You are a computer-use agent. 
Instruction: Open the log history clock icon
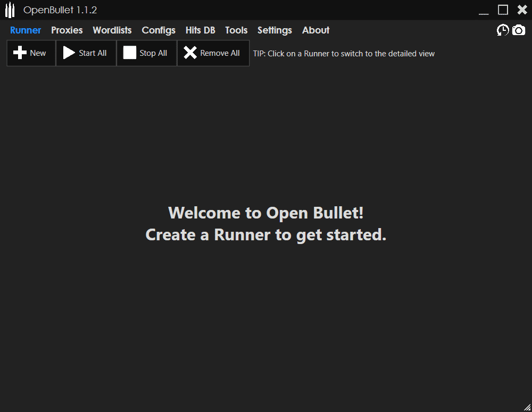click(503, 30)
